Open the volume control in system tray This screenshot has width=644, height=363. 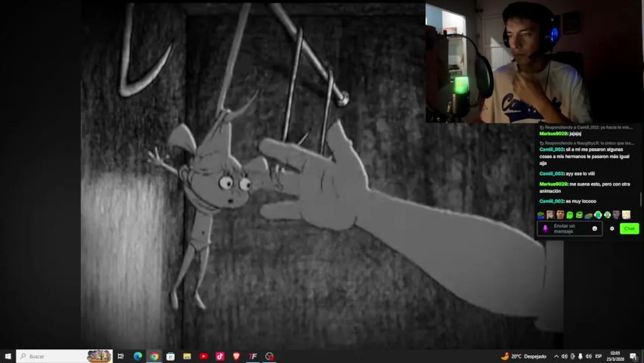(x=589, y=356)
